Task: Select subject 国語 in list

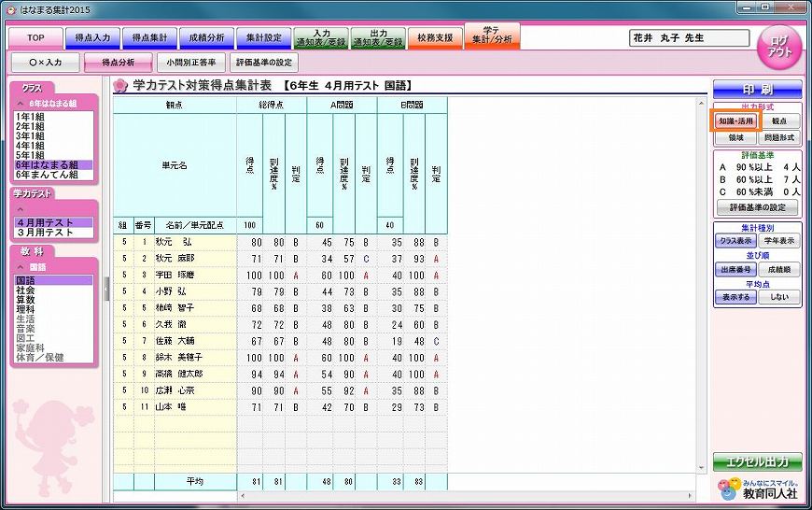Action: point(54,280)
